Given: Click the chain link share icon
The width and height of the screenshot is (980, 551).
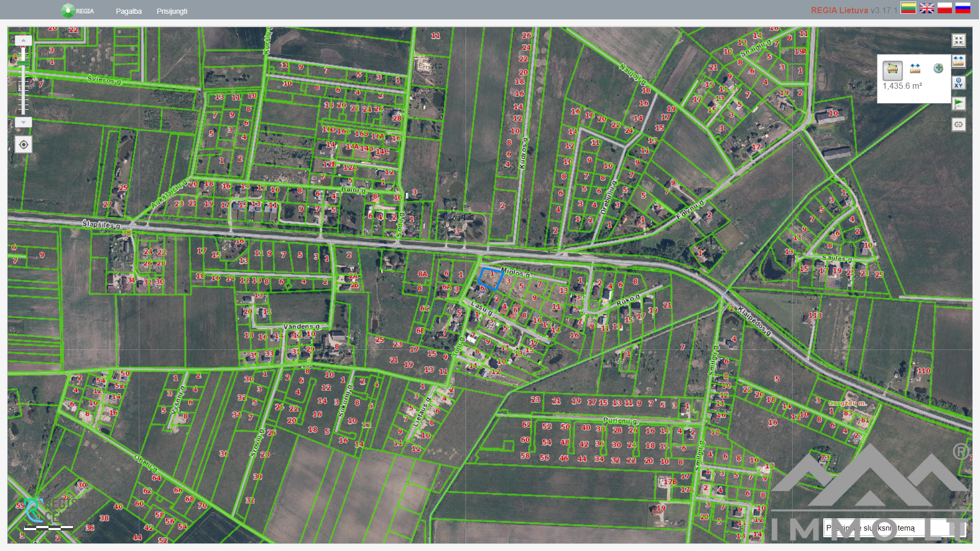Looking at the screenshot, I should click(959, 124).
